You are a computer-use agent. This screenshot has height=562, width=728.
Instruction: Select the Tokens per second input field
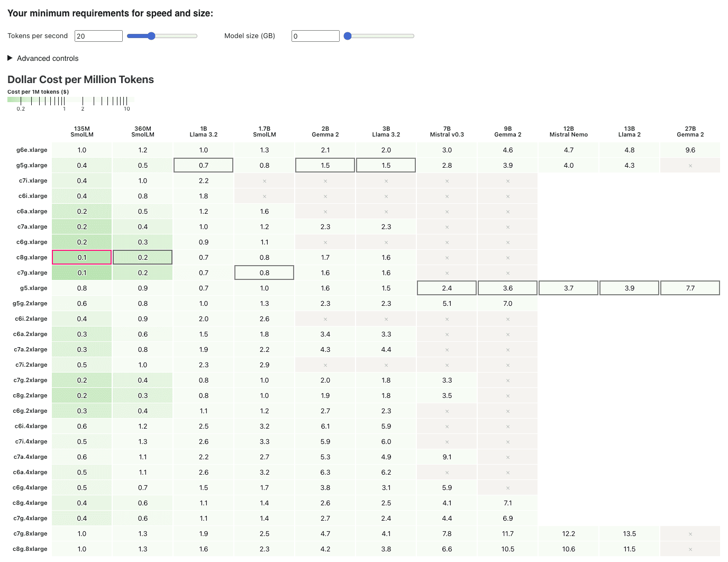coord(98,35)
